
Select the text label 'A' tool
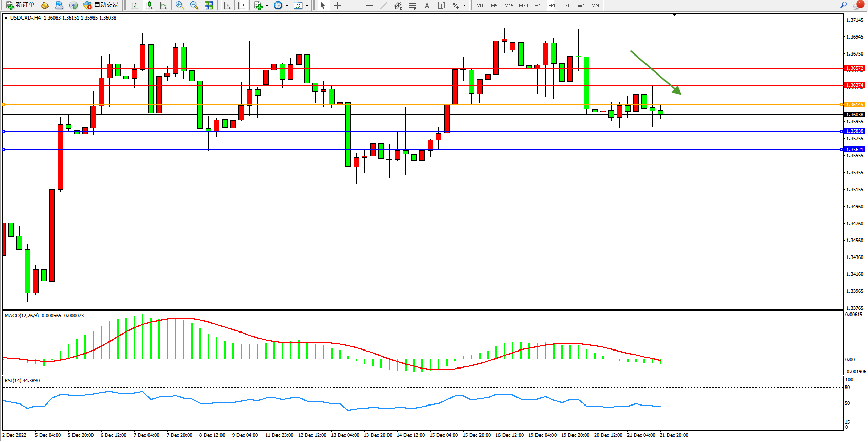tap(427, 5)
